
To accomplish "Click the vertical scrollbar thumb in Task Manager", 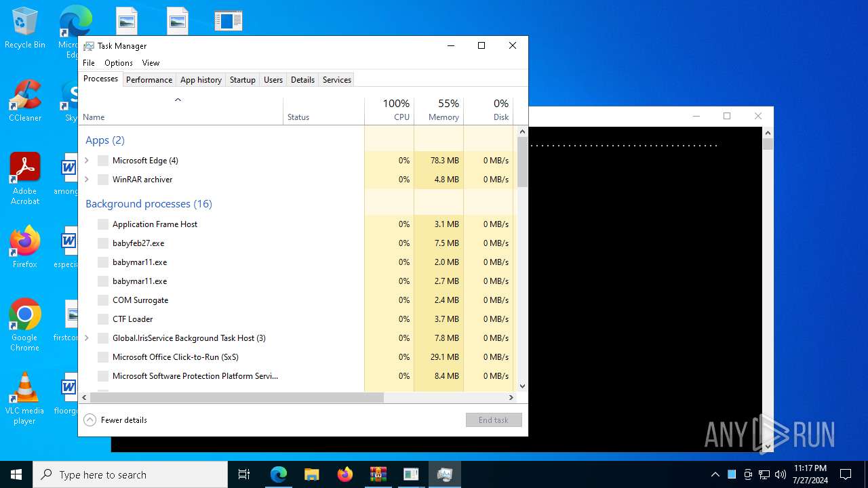I will pyautogui.click(x=522, y=162).
